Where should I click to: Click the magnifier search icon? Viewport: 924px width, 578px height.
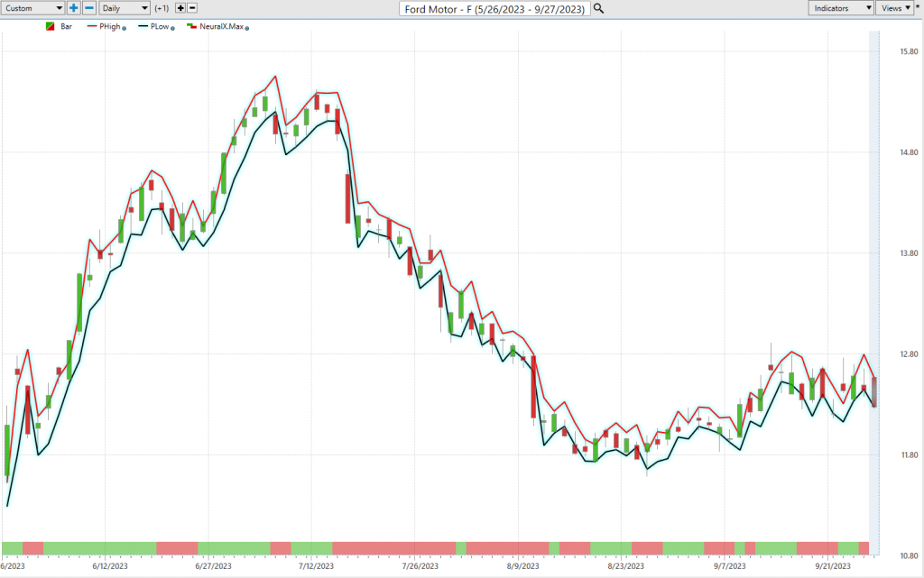coord(599,8)
